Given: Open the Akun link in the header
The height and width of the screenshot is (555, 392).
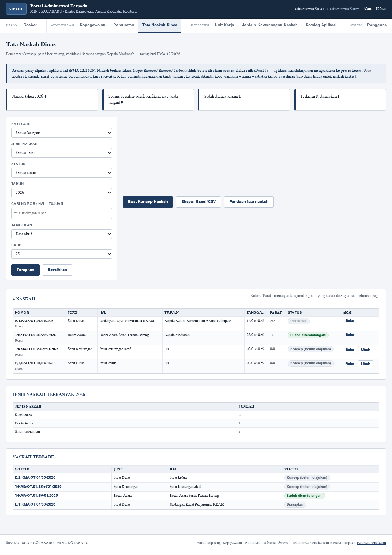Looking at the screenshot, I should click(x=367, y=9).
